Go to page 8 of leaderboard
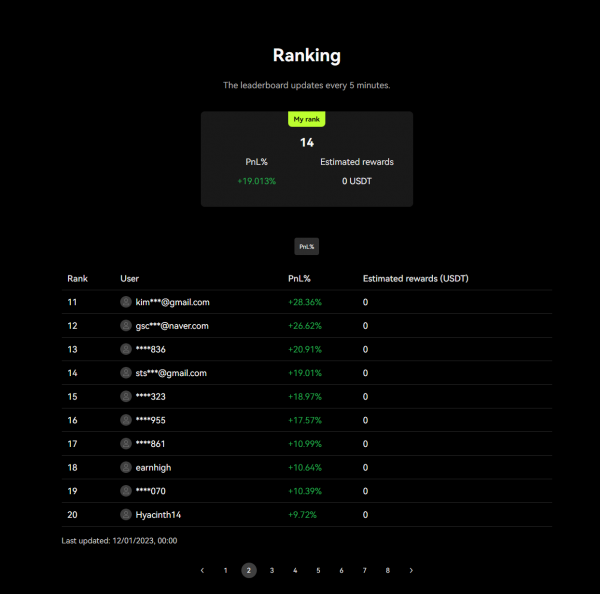 [388, 570]
